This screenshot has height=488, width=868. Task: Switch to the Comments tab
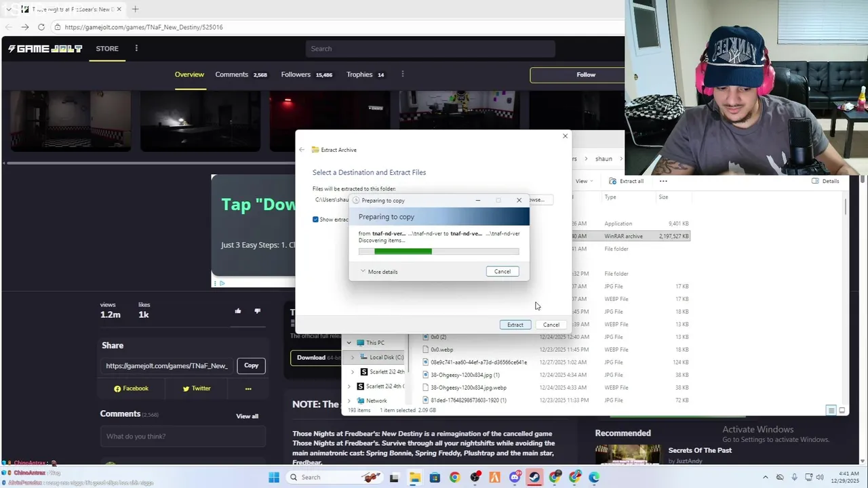(241, 75)
